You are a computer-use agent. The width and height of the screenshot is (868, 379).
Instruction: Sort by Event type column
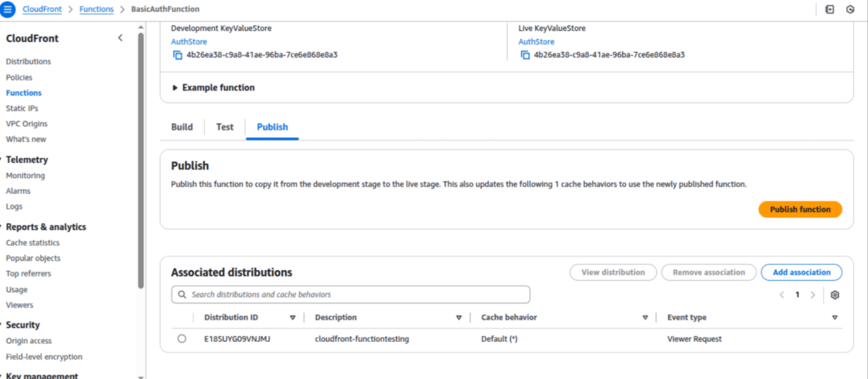coord(834,318)
